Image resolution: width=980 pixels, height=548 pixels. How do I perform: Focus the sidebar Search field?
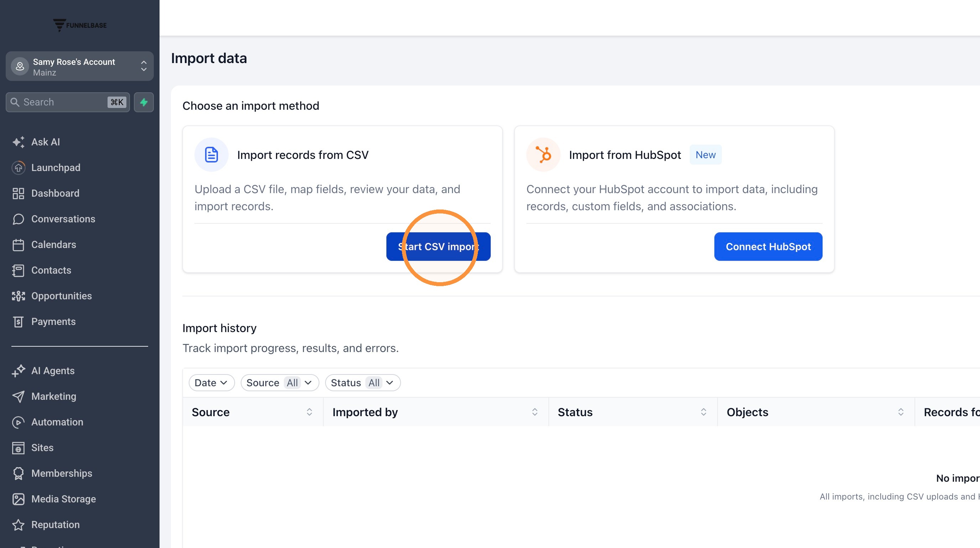[68, 102]
